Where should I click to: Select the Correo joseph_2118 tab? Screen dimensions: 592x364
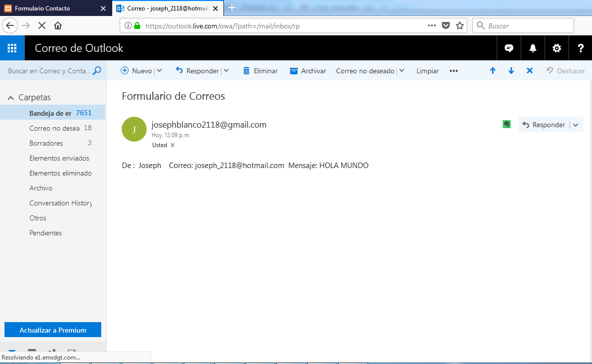pos(169,8)
